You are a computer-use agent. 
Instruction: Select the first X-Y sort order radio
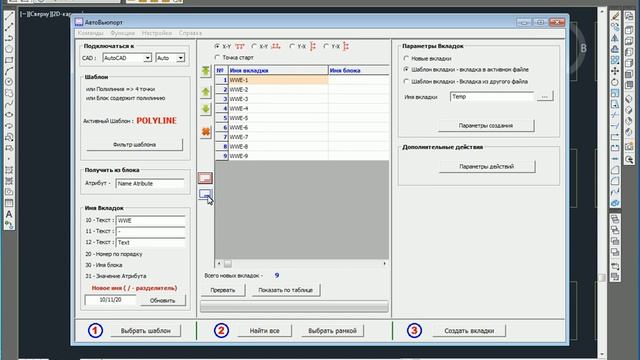point(218,47)
